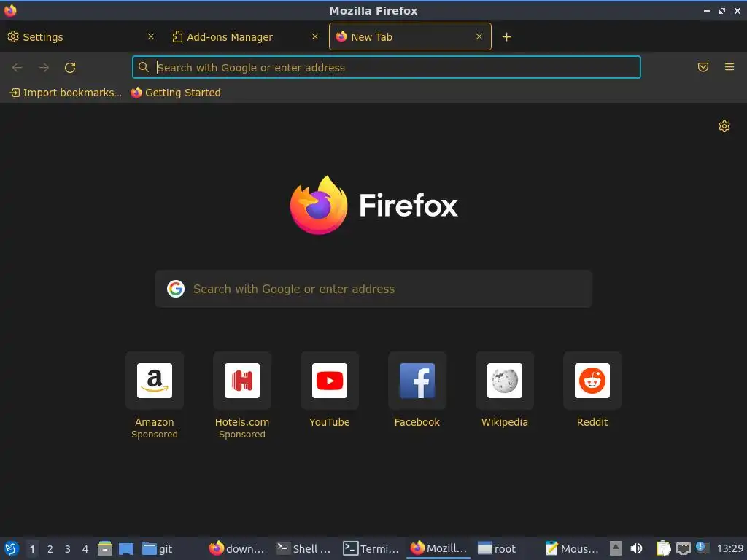Switch to workspace 4
Image resolution: width=747 pixels, height=560 pixels.
(85, 549)
